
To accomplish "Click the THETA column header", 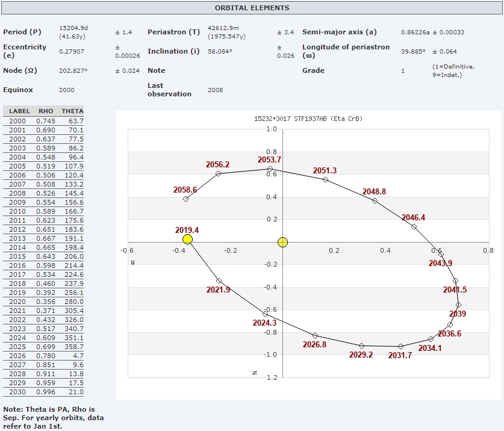I will [72, 111].
